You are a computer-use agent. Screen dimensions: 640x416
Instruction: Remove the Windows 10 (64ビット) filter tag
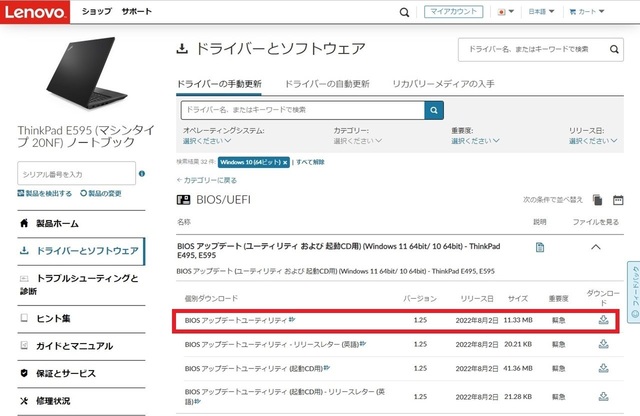click(285, 162)
